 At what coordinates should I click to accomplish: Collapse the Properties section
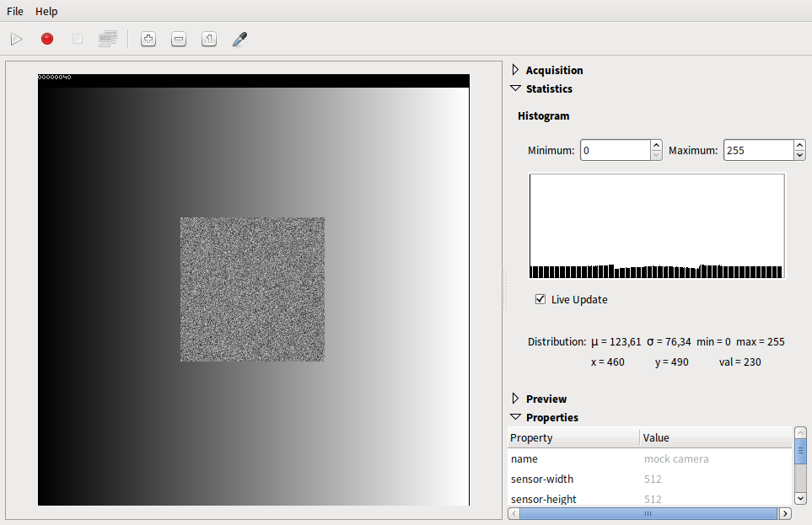pyautogui.click(x=516, y=417)
